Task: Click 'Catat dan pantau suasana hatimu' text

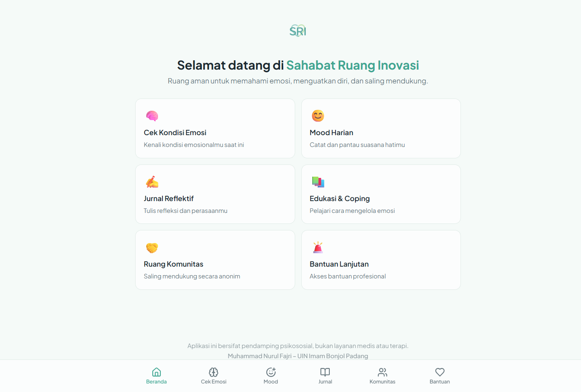Action: point(357,145)
